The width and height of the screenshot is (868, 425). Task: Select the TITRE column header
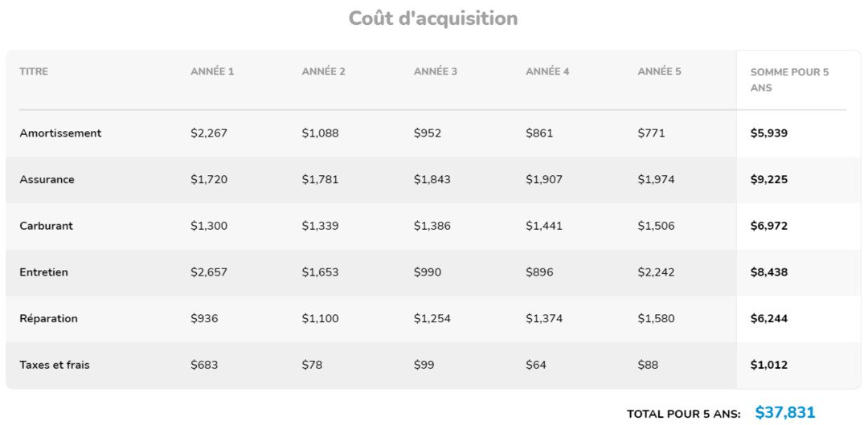click(x=34, y=72)
